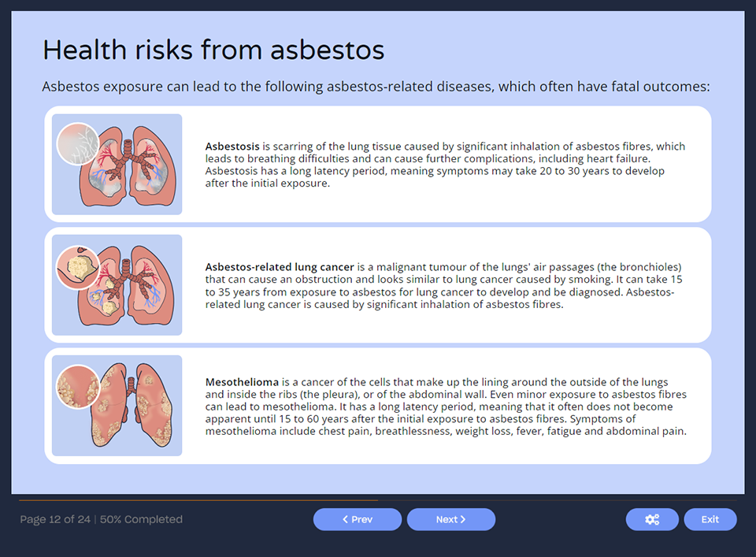Click the left chevron on the Prev button
This screenshot has width=756, height=557.
(x=344, y=519)
